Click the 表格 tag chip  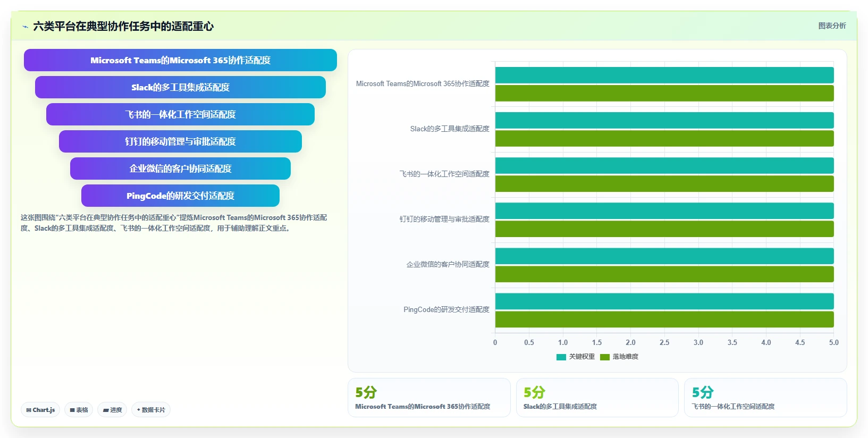click(79, 410)
